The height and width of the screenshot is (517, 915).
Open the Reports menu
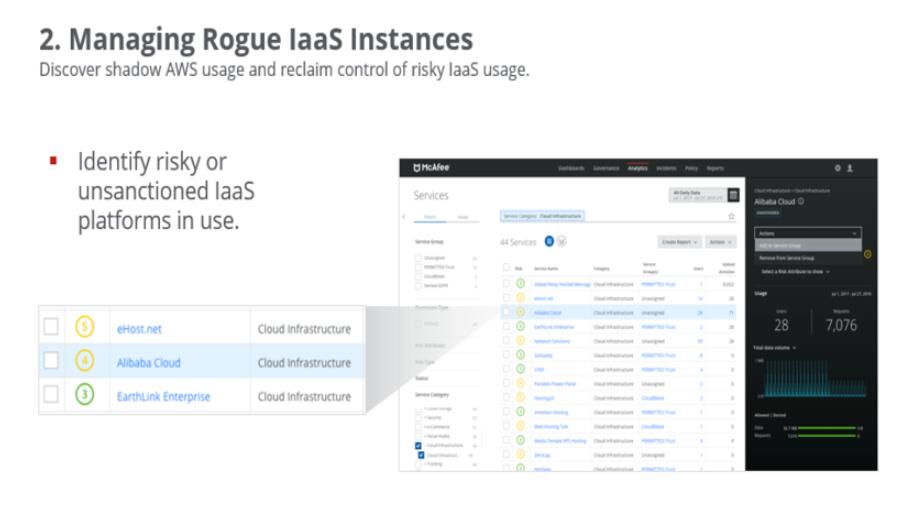tap(715, 168)
